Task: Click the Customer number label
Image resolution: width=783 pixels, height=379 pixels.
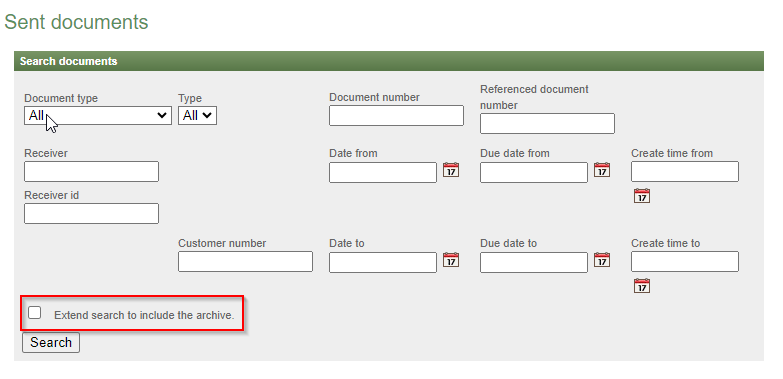Action: pos(222,243)
